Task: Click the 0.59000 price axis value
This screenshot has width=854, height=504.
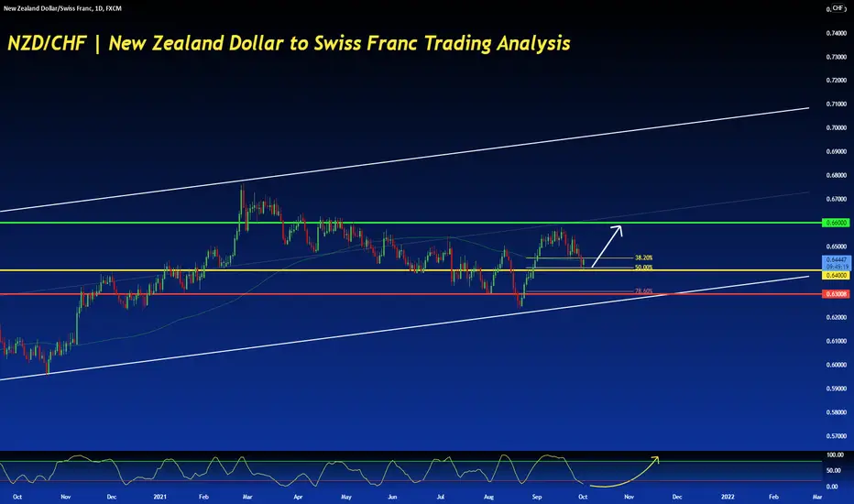Action: 837,389
